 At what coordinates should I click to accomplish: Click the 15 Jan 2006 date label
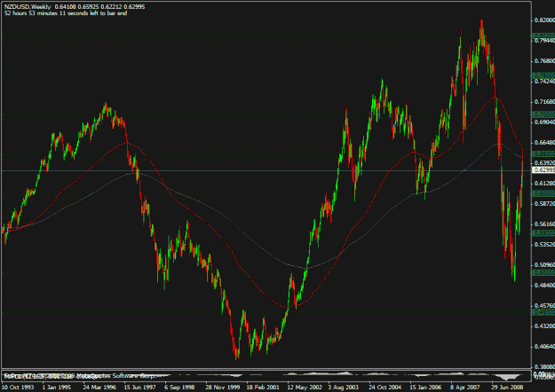425,387
